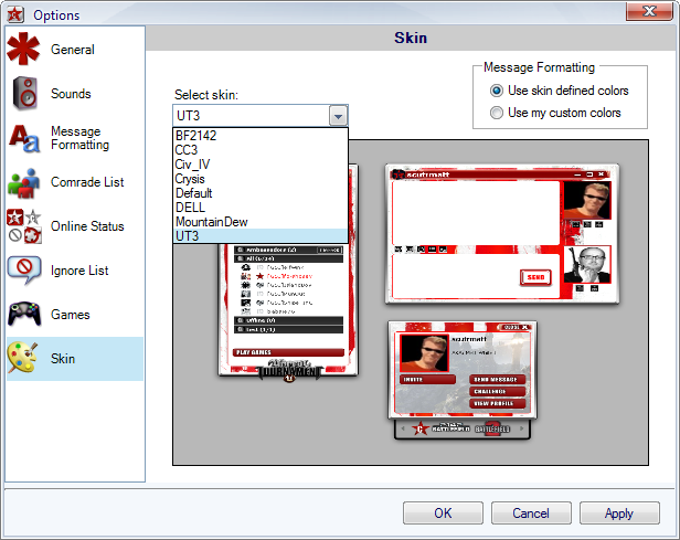The width and height of the screenshot is (680, 540).
Task: Open the Online Status settings
Action: click(x=87, y=226)
